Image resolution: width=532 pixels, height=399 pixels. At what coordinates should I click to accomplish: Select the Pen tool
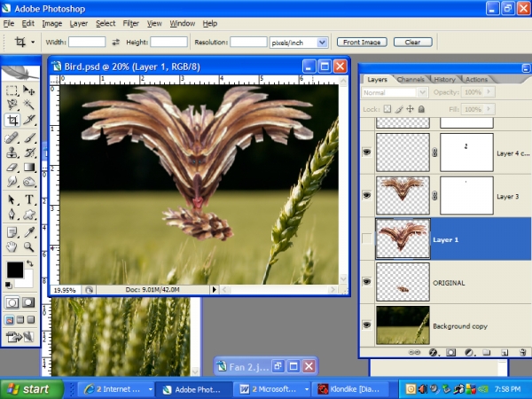pyautogui.click(x=12, y=214)
